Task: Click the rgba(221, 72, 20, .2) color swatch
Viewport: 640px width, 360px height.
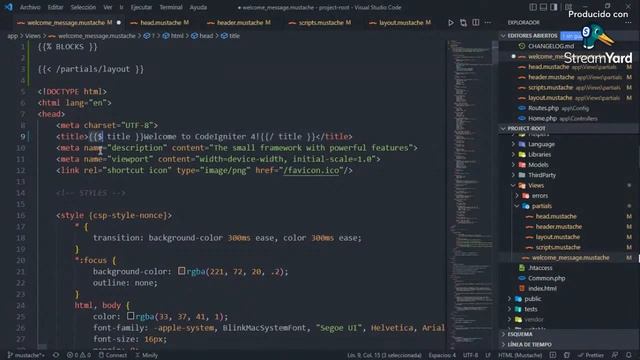Action: point(182,271)
